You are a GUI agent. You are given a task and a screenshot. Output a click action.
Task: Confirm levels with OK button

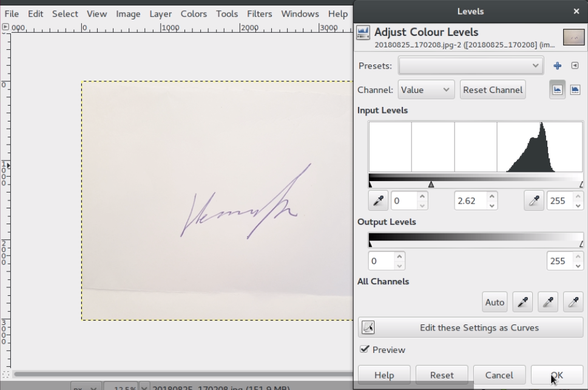click(x=557, y=375)
